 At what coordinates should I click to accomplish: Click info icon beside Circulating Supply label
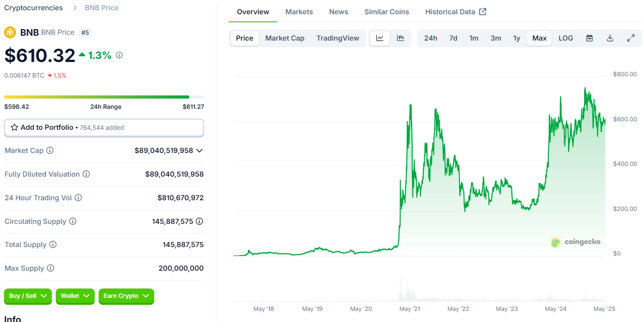(73, 221)
